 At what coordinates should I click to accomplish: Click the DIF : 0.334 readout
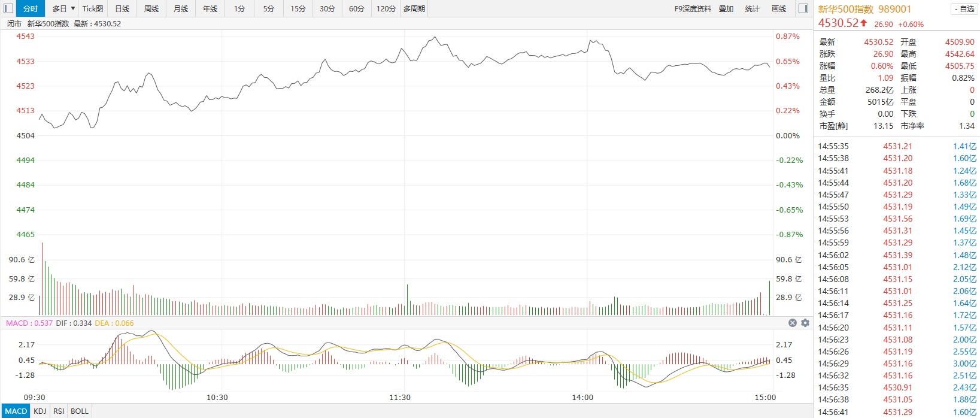74,323
